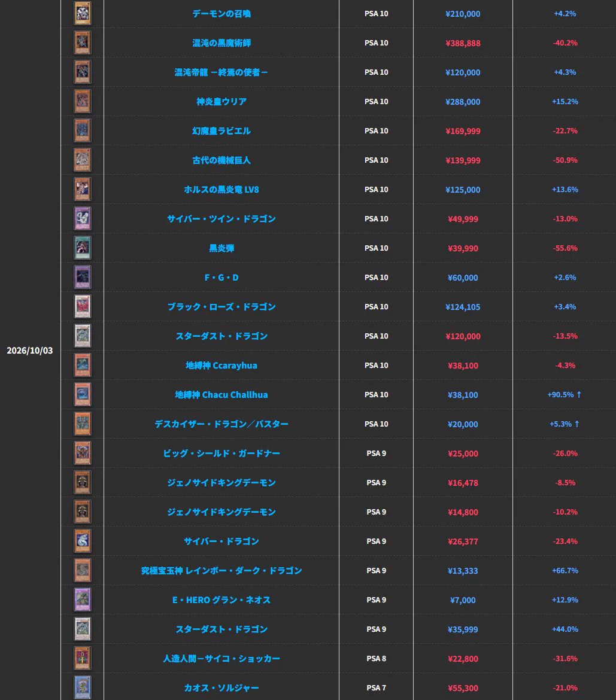The image size is (616, 700).
Task: Select the -50.9% change value
Action: [565, 160]
